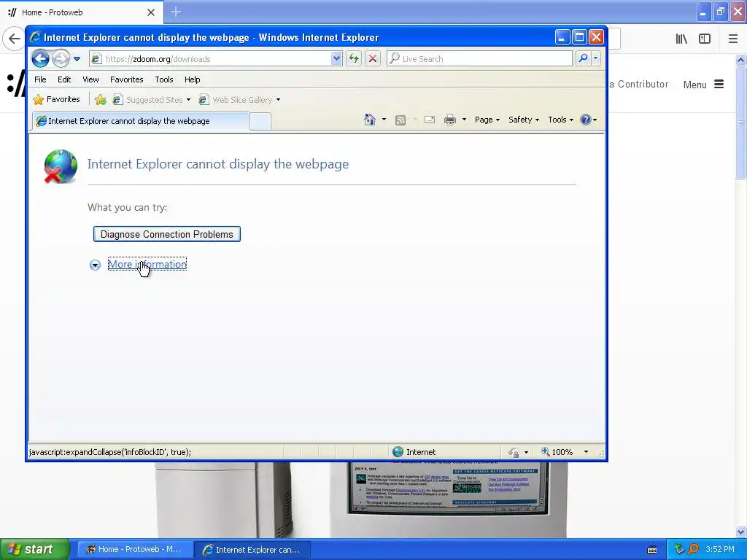The height and width of the screenshot is (560, 747).
Task: Click the Firefox scrollbar up arrow
Action: tap(740, 60)
